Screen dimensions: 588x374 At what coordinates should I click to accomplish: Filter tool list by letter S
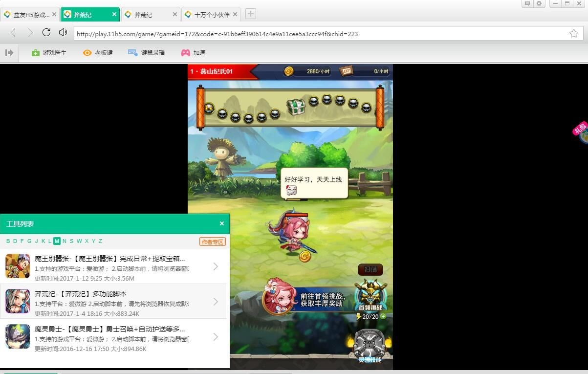tap(71, 241)
